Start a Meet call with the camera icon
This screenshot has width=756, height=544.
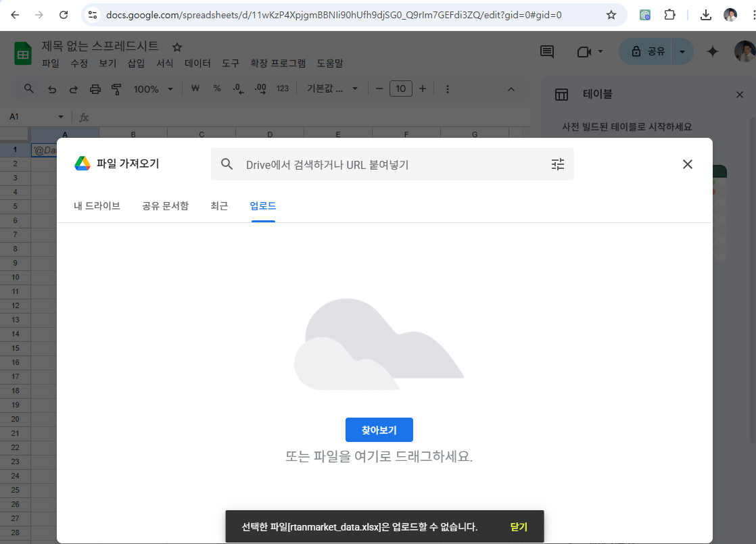coord(584,51)
